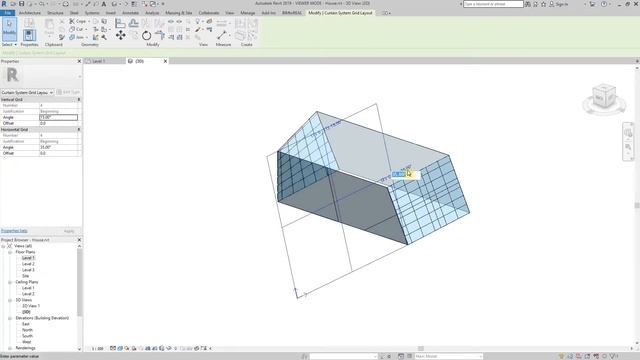This screenshot has height=360, width=640.
Task: Click the Text (A) icon in quick access toolbar
Action: 104,4
